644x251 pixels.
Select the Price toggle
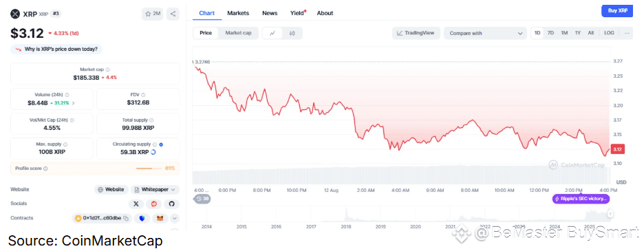(x=206, y=33)
